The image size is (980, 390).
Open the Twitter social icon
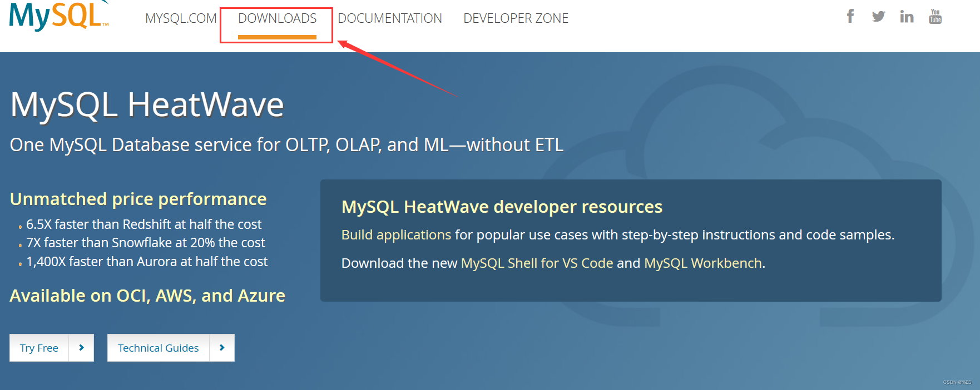[879, 16]
